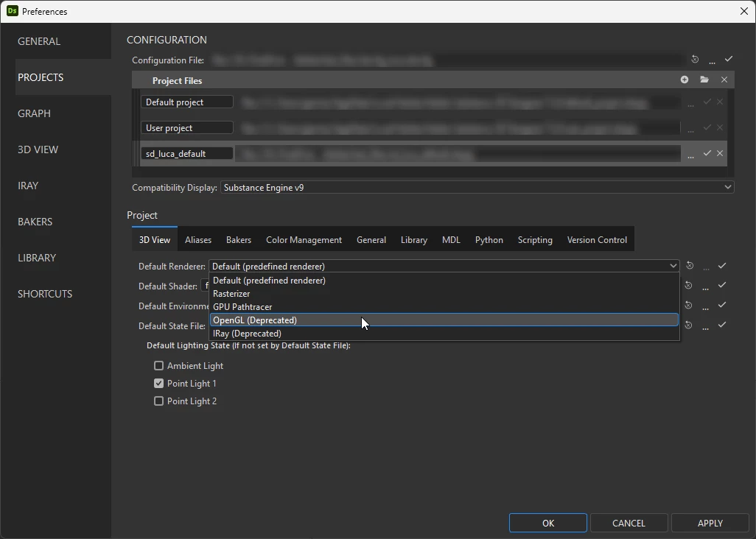756x539 pixels.
Task: Open SHORTCUTS preferences section
Action: coord(63,294)
